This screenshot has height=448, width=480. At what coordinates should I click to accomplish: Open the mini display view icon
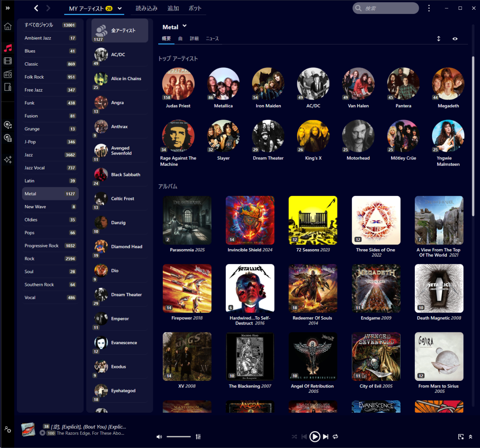coord(461,437)
